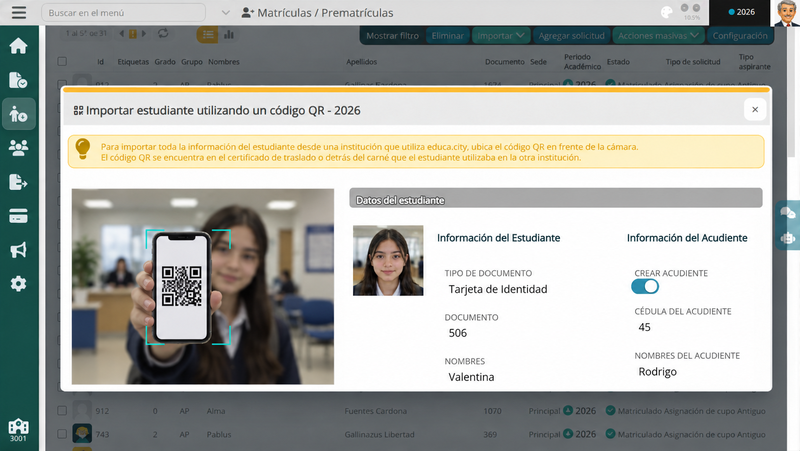The width and height of the screenshot is (800, 451).
Task: Open the document export sidebar icon
Action: click(18, 182)
